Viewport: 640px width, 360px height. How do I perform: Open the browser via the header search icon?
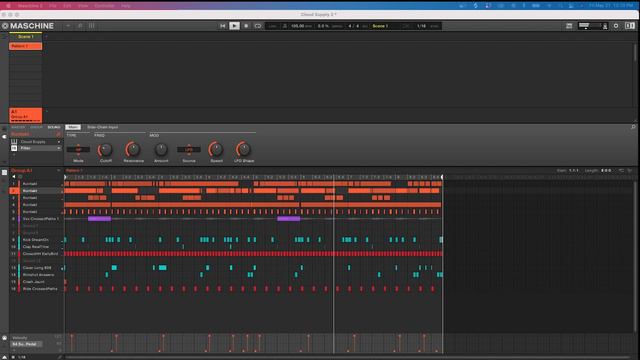pyautogui.click(x=80, y=26)
